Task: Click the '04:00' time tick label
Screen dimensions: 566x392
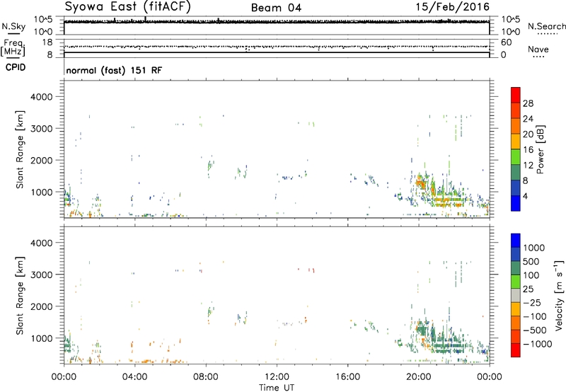Action: pyautogui.click(x=134, y=377)
